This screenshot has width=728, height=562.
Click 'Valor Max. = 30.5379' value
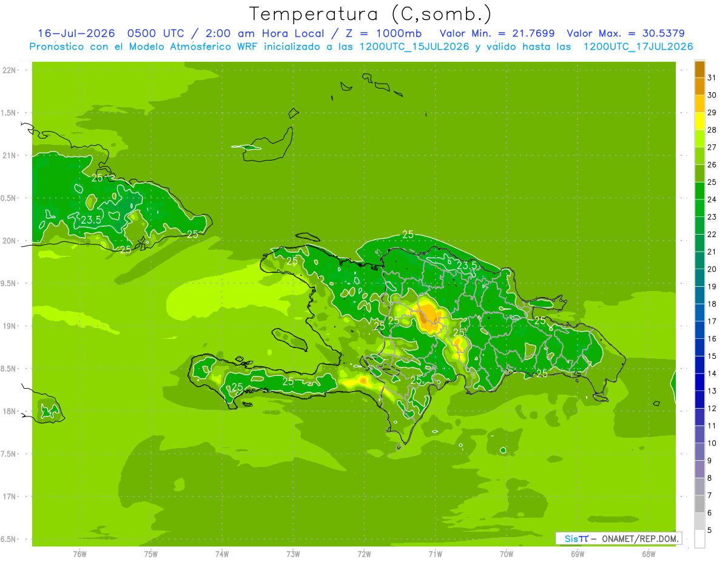[626, 33]
